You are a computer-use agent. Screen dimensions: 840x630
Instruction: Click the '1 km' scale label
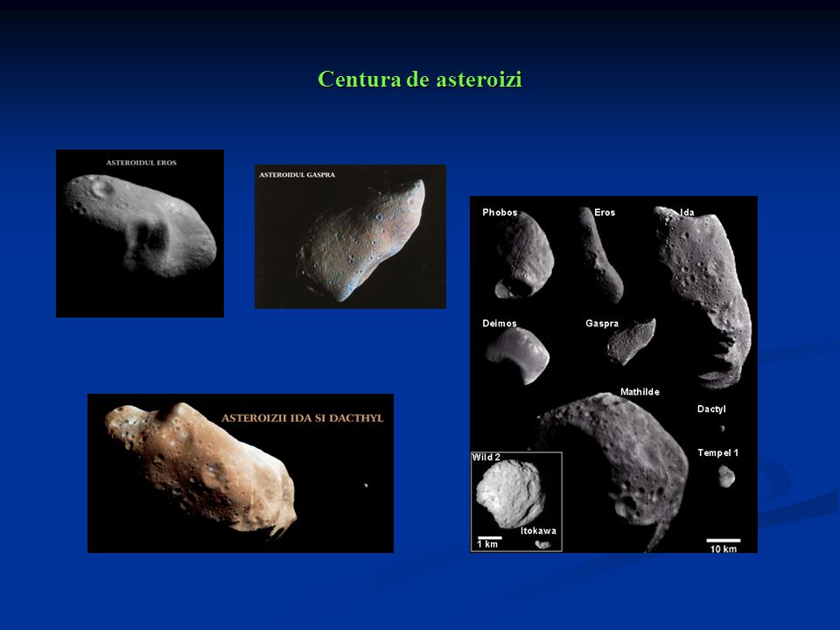487,543
